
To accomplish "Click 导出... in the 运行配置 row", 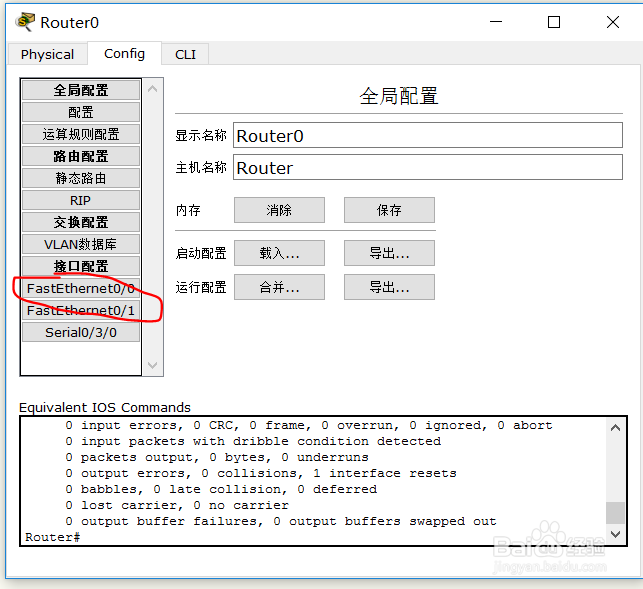I will (389, 287).
